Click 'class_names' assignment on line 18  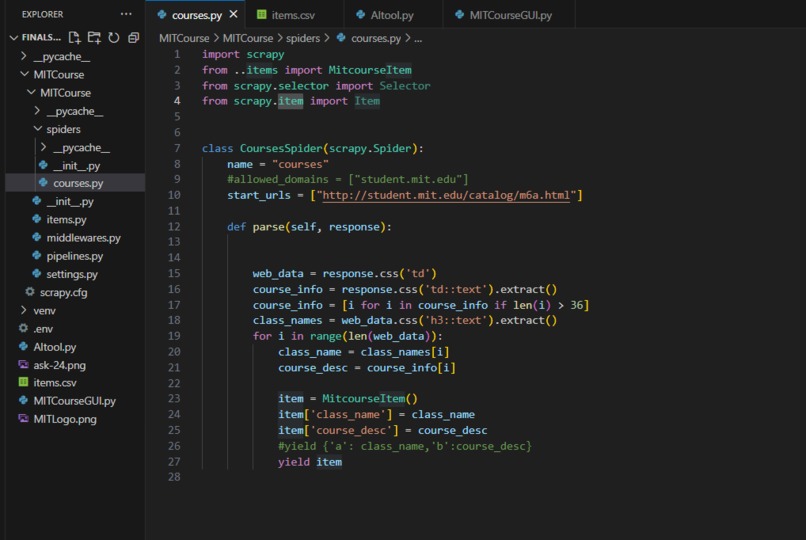click(287, 321)
